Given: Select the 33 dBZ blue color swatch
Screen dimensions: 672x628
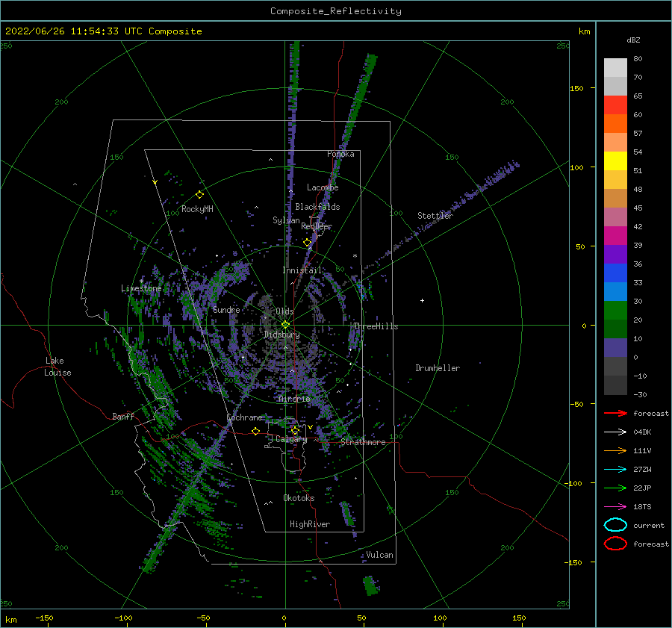Looking at the screenshot, I should 615,291.
